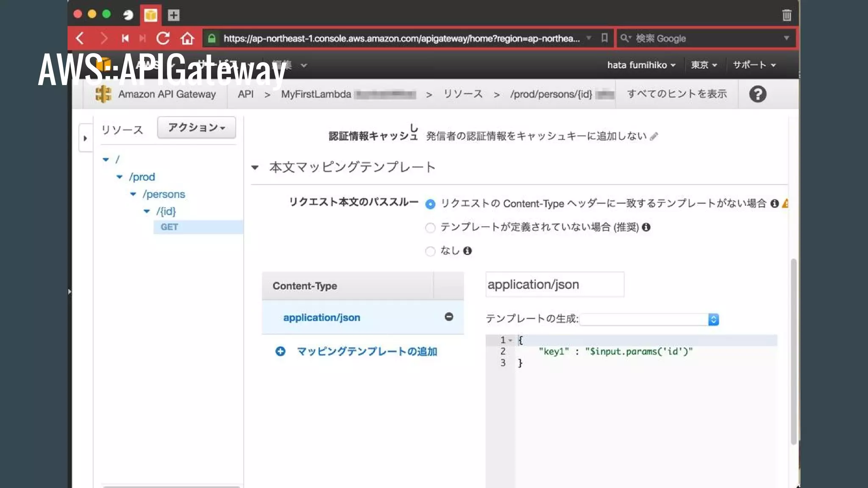This screenshot has width=868, height=488.
Task: Click pencil icon to edit credentials cache
Action: (x=654, y=136)
